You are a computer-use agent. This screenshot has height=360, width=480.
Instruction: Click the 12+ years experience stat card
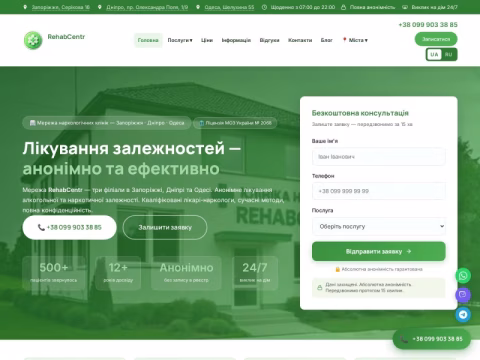click(118, 273)
